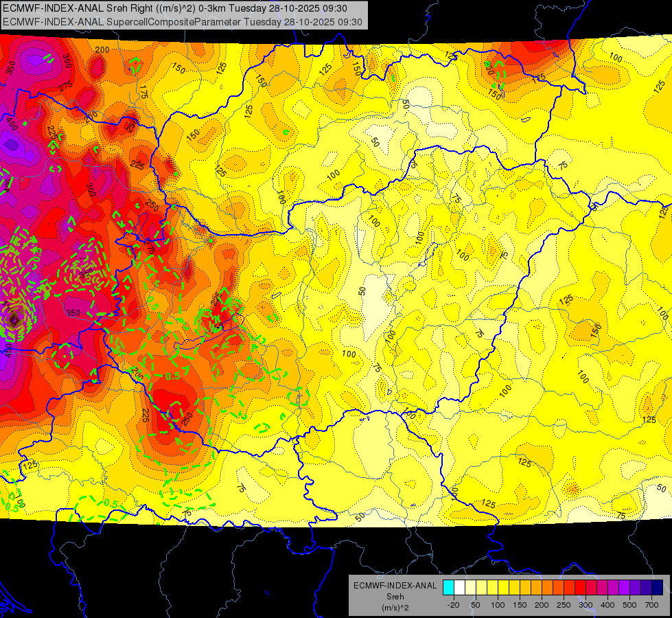Click the legend text Sreh
This screenshot has width=672, height=618.
click(395, 597)
